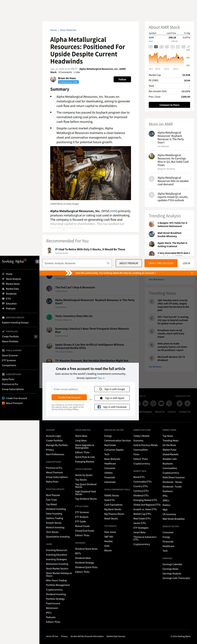Click the black marker on the AMR chart
This screenshot has width=197, height=644.
pos(178,57)
